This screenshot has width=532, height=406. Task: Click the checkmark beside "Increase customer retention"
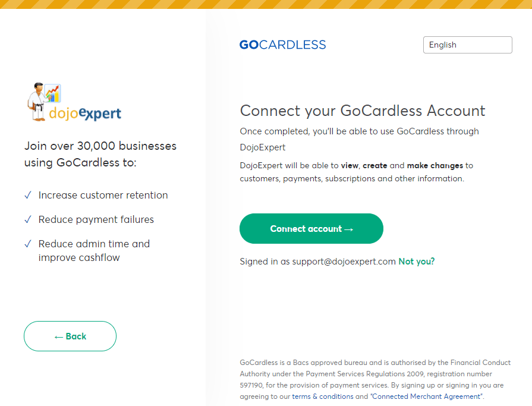pos(27,195)
